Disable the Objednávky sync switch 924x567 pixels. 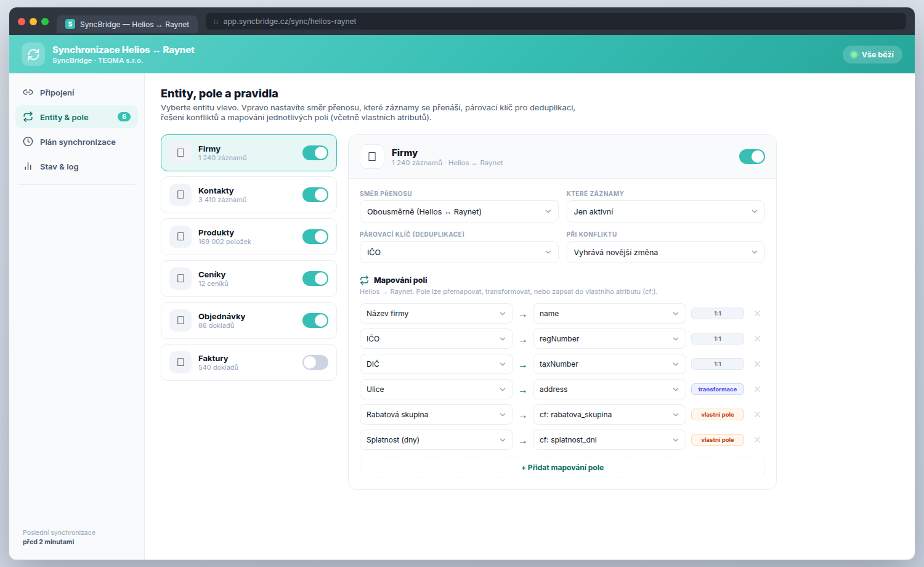[x=315, y=320]
